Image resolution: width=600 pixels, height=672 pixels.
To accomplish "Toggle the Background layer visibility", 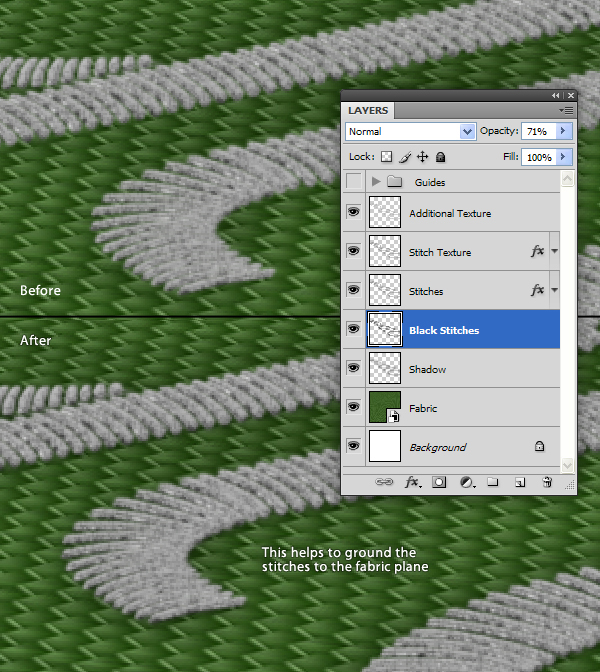I will point(354,446).
